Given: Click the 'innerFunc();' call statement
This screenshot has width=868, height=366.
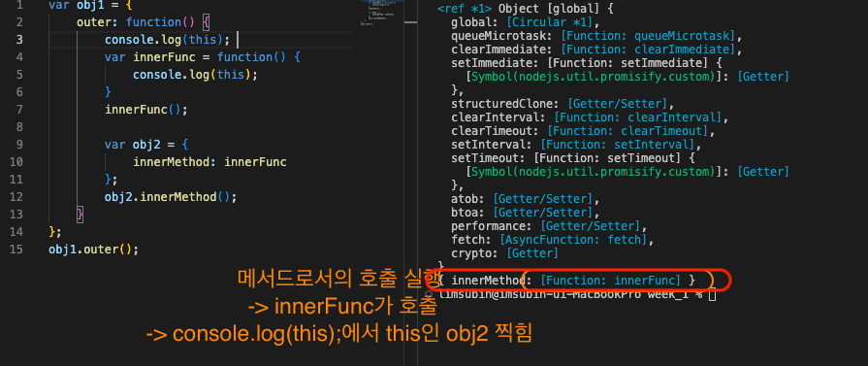Looking at the screenshot, I should (x=146, y=110).
